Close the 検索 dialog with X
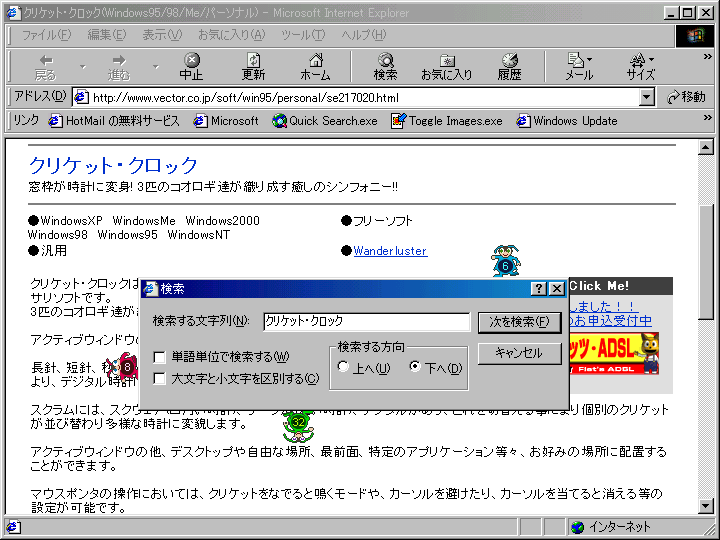Screen dimensions: 720x540 point(557,288)
